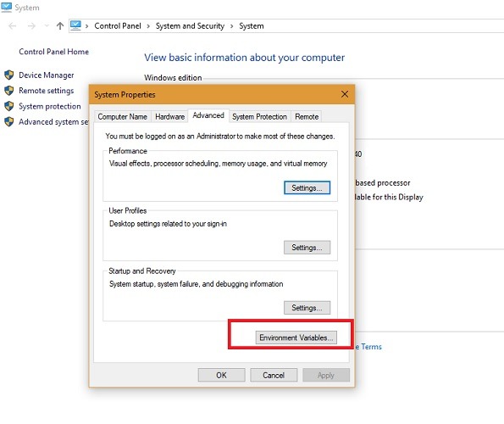Click 'You must be logged on as an Administrator' text
Viewport: 504px width, 424px height.
pos(220,136)
